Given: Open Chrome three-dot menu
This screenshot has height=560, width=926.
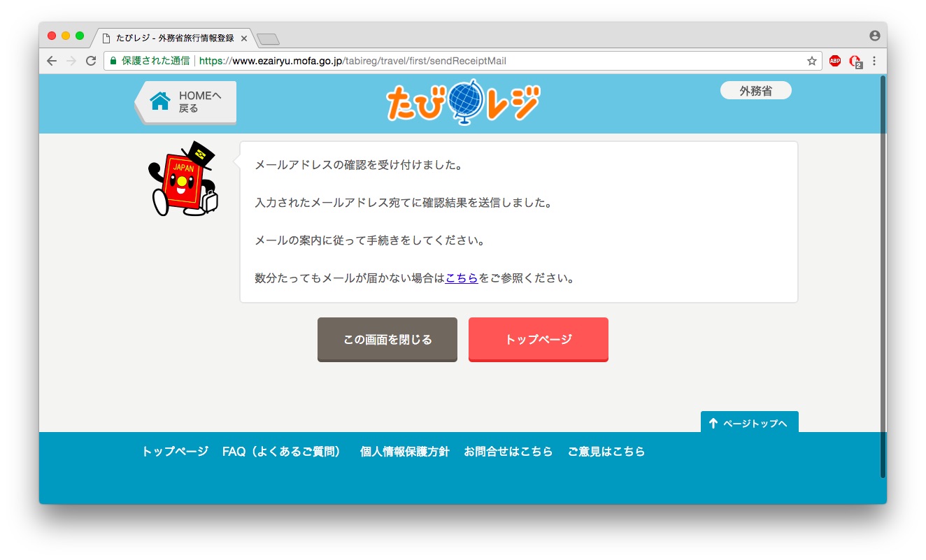Looking at the screenshot, I should pyautogui.click(x=874, y=61).
